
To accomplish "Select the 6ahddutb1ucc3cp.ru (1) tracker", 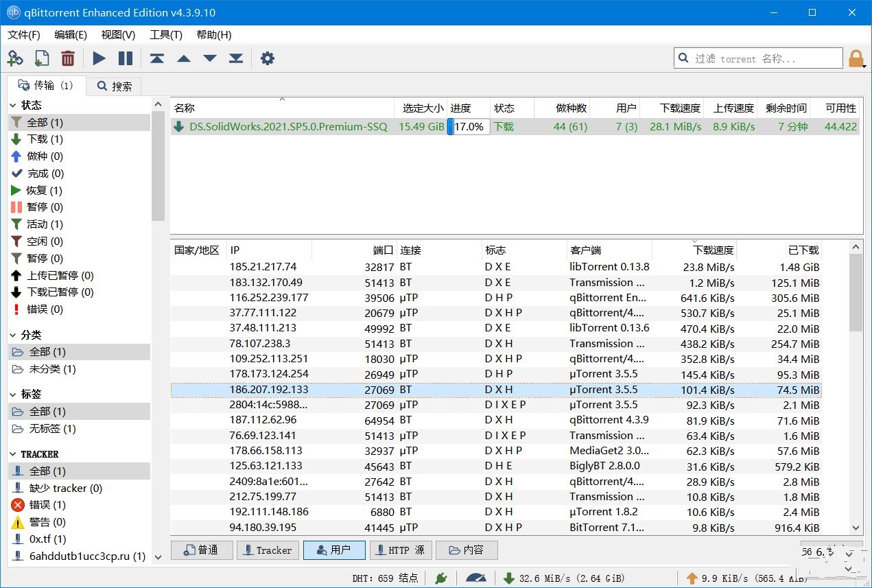I will click(x=79, y=556).
